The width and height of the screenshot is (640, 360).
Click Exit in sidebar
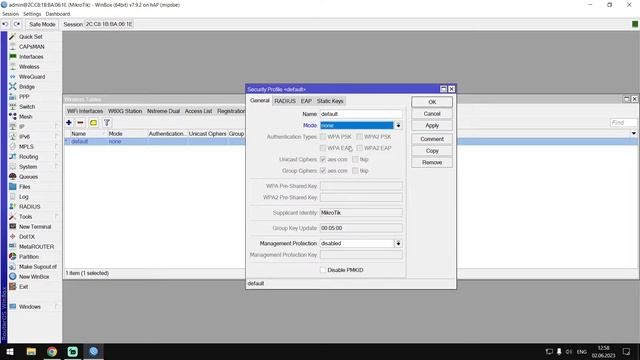click(x=24, y=287)
